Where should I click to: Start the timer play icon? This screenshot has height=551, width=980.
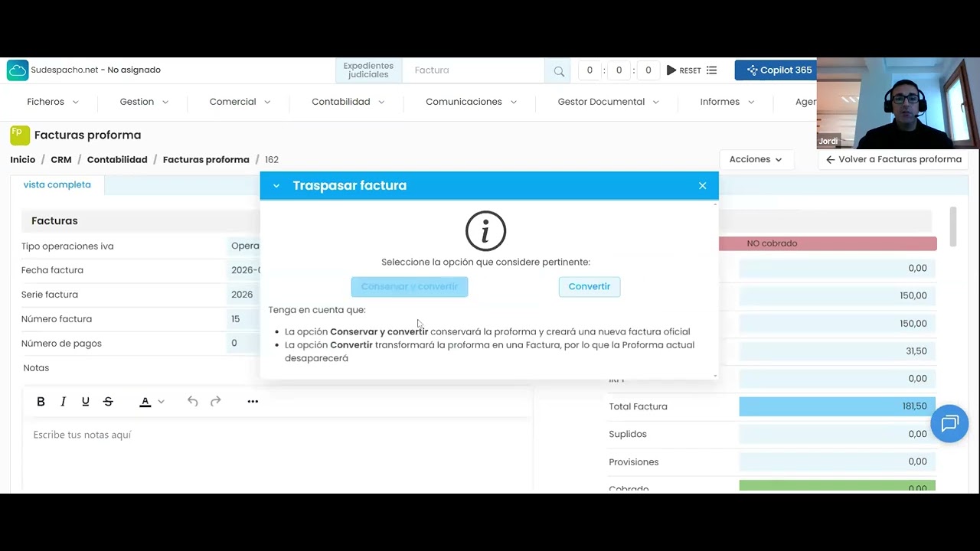671,70
